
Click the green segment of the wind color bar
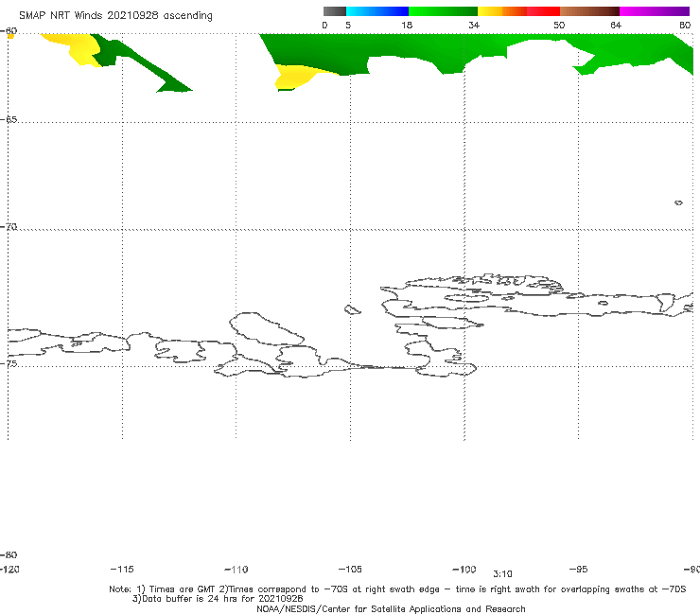pyautogui.click(x=444, y=11)
